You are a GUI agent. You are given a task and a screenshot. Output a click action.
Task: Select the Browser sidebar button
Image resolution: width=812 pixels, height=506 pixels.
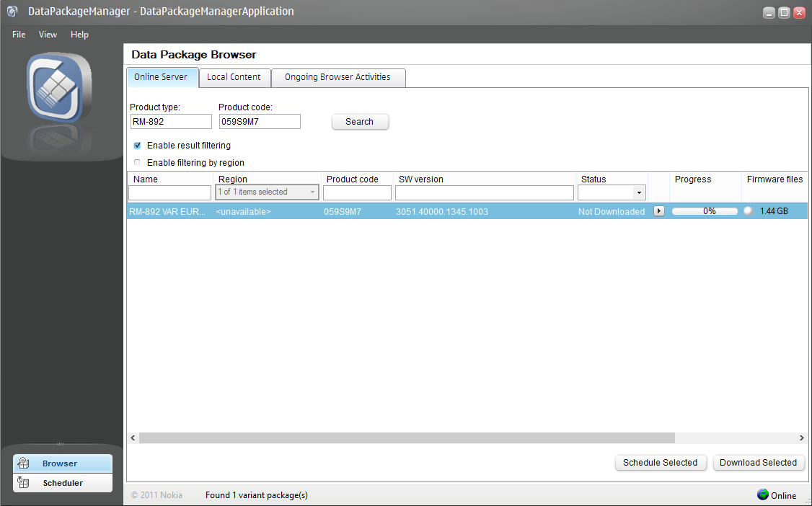[63, 463]
